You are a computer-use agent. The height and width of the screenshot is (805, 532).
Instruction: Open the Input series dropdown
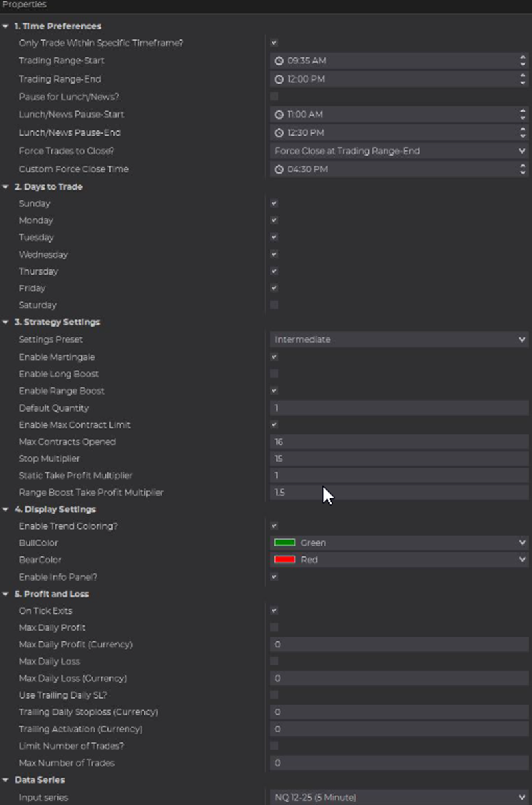click(x=399, y=797)
